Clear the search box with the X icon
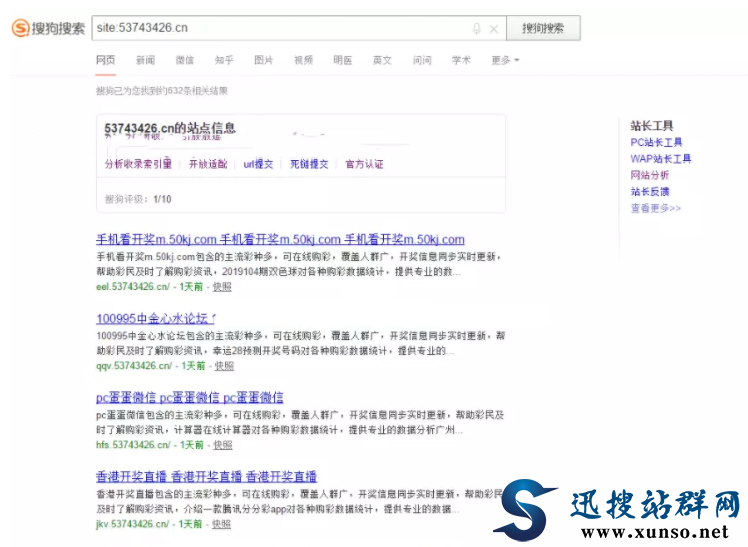The height and width of the screenshot is (547, 748). coord(494,29)
